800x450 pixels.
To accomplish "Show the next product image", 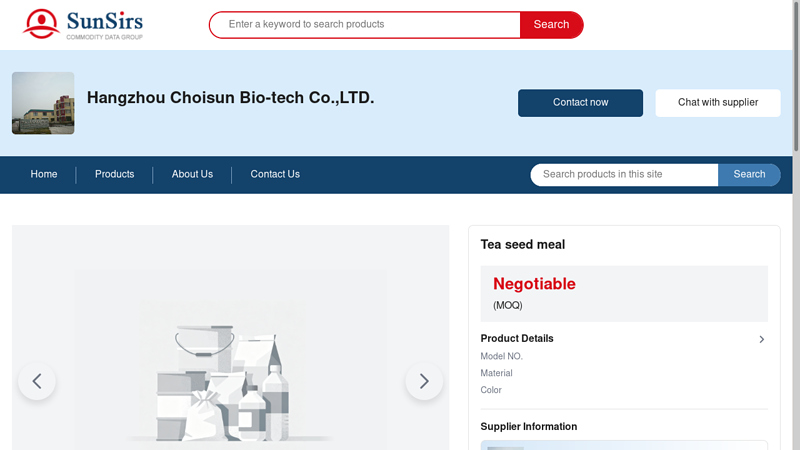I will 424,381.
